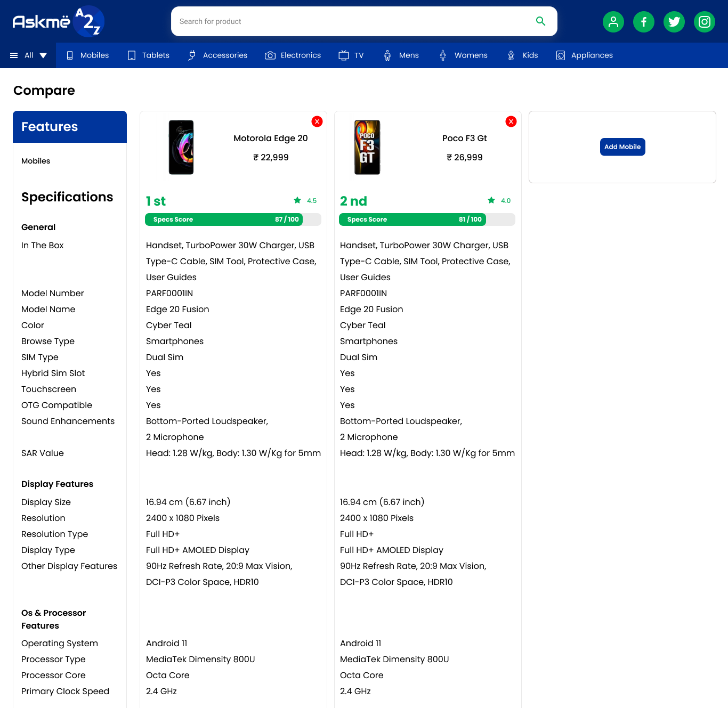Click the TV icon in navbar

click(x=344, y=55)
